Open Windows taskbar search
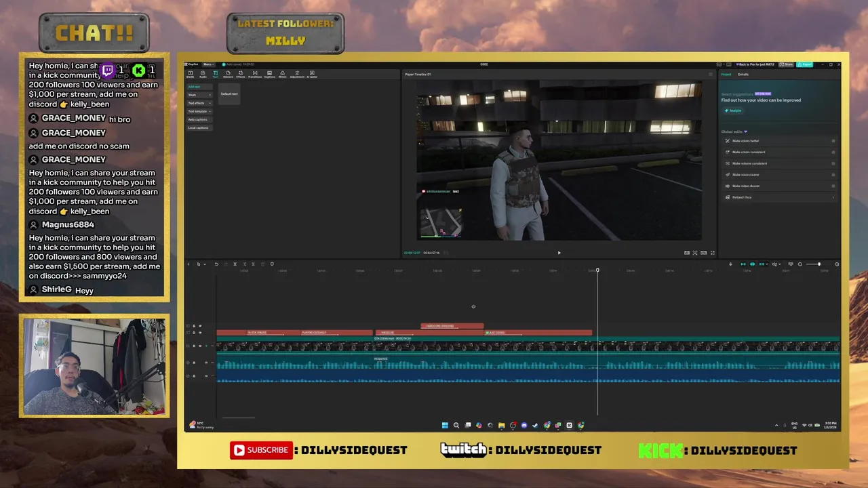Viewport: 868px width, 488px height. 456,425
